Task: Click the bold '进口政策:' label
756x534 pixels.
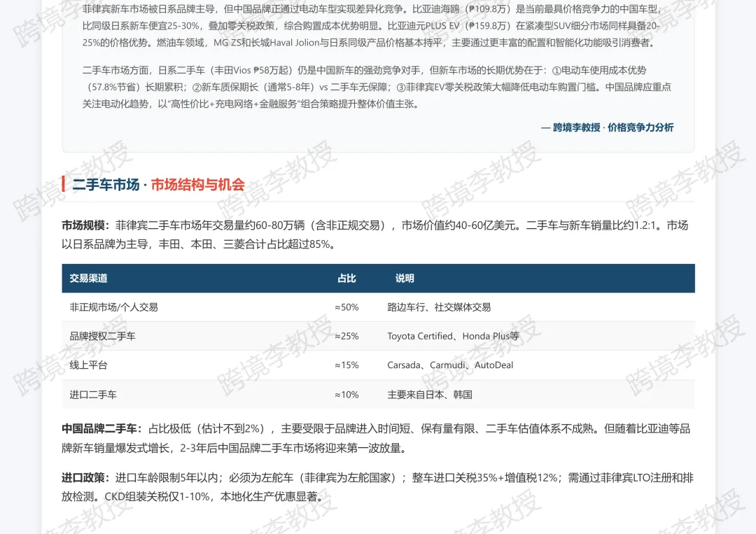Action: click(86, 477)
